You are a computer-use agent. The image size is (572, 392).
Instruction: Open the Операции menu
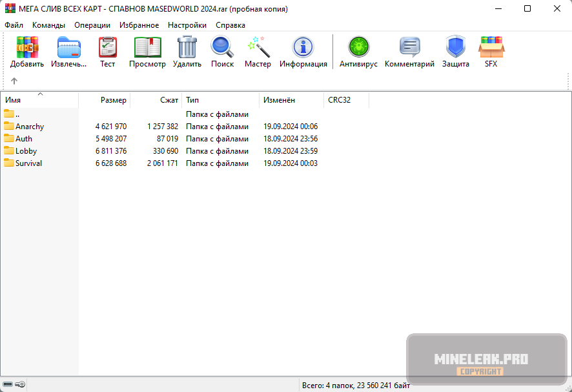point(92,25)
